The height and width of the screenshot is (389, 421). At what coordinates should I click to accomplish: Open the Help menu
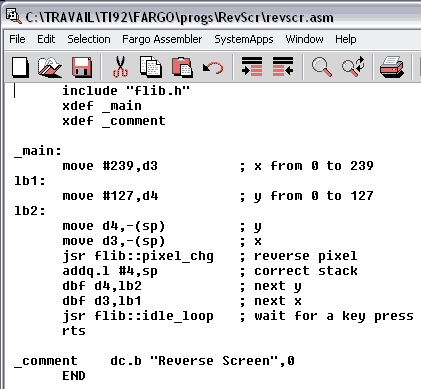[346, 39]
